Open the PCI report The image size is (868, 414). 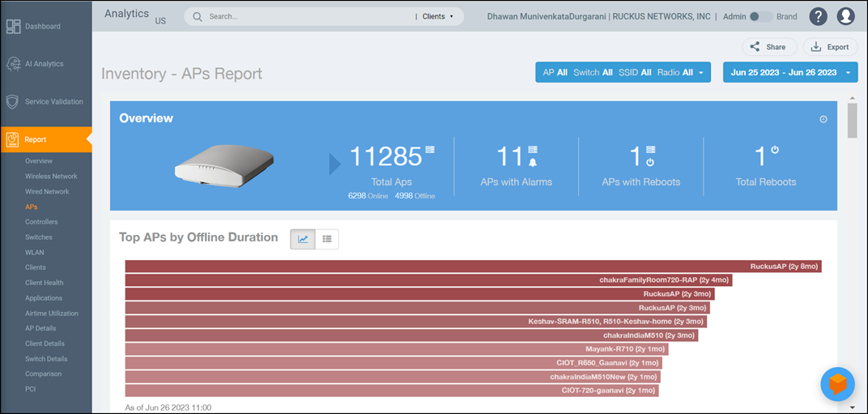pos(31,389)
